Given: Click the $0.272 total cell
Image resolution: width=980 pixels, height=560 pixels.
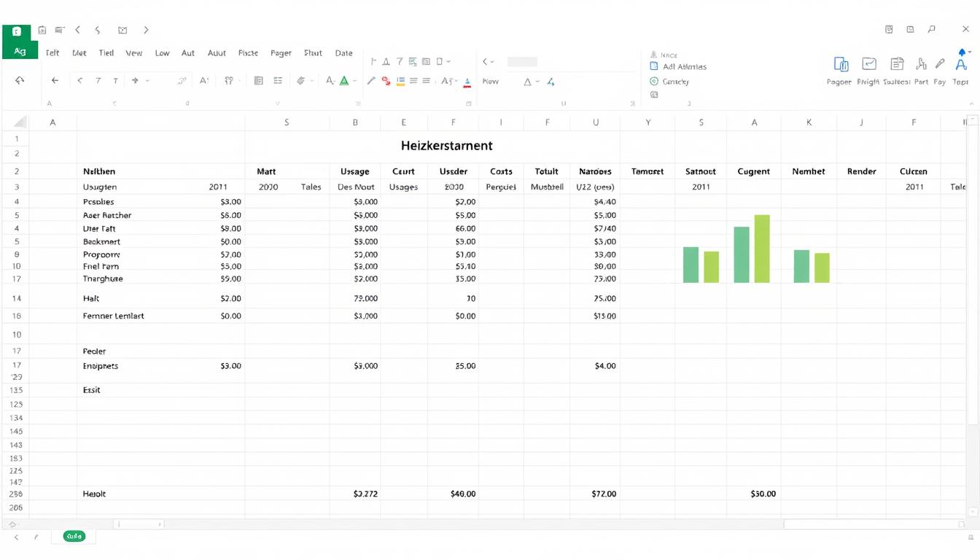Looking at the screenshot, I should [365, 494].
